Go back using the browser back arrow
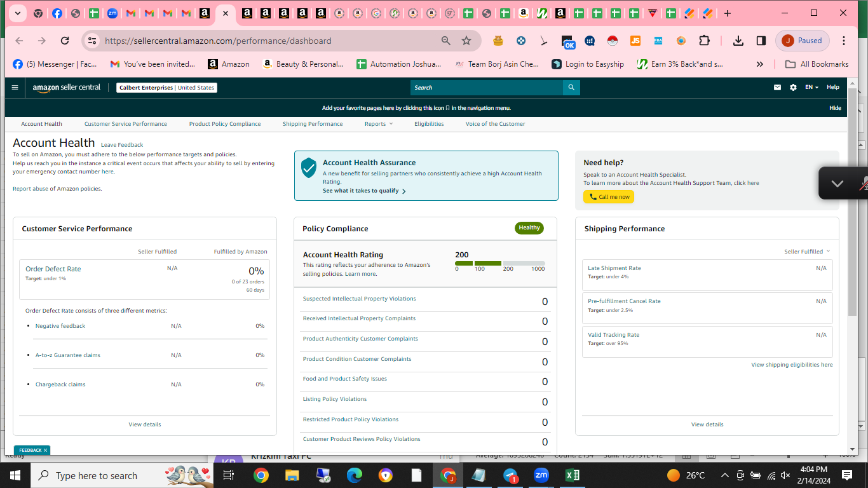Image resolution: width=868 pixels, height=488 pixels. tap(19, 41)
